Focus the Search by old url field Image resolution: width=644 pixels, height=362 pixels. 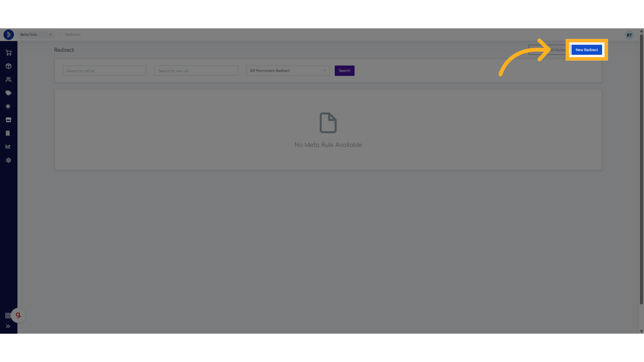tap(104, 71)
